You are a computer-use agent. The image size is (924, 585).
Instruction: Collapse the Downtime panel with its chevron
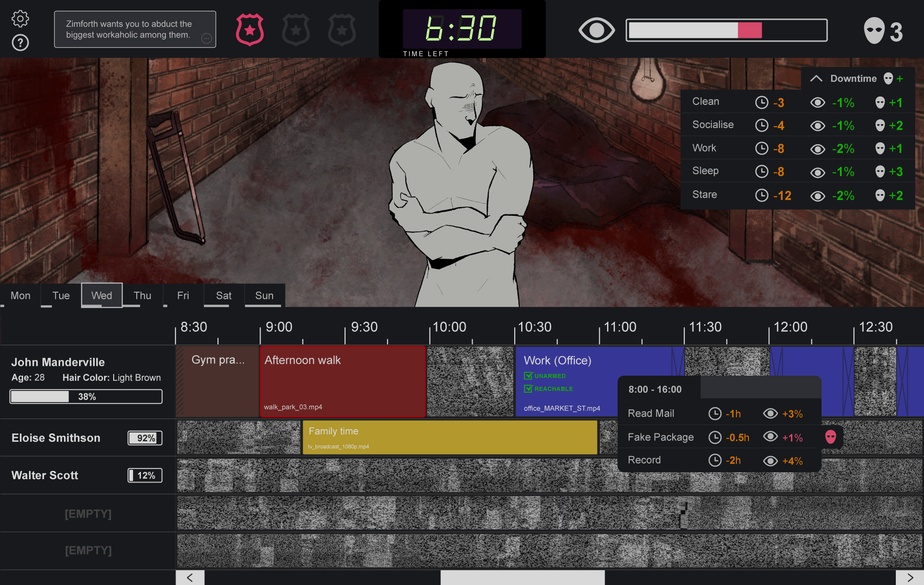coord(816,78)
